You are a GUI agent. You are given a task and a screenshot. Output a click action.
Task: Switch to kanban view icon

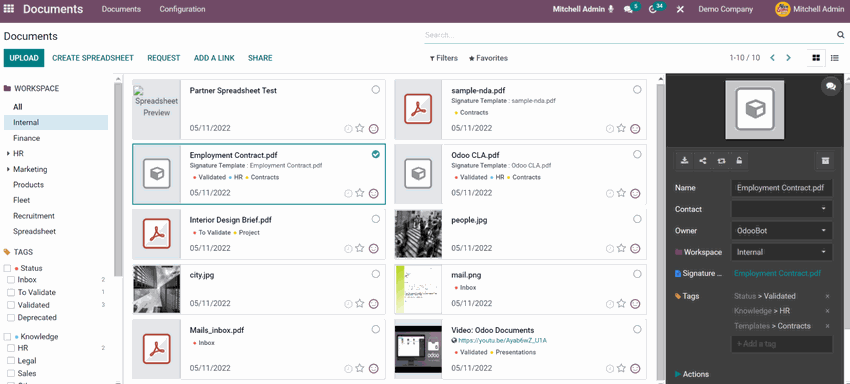(816, 58)
